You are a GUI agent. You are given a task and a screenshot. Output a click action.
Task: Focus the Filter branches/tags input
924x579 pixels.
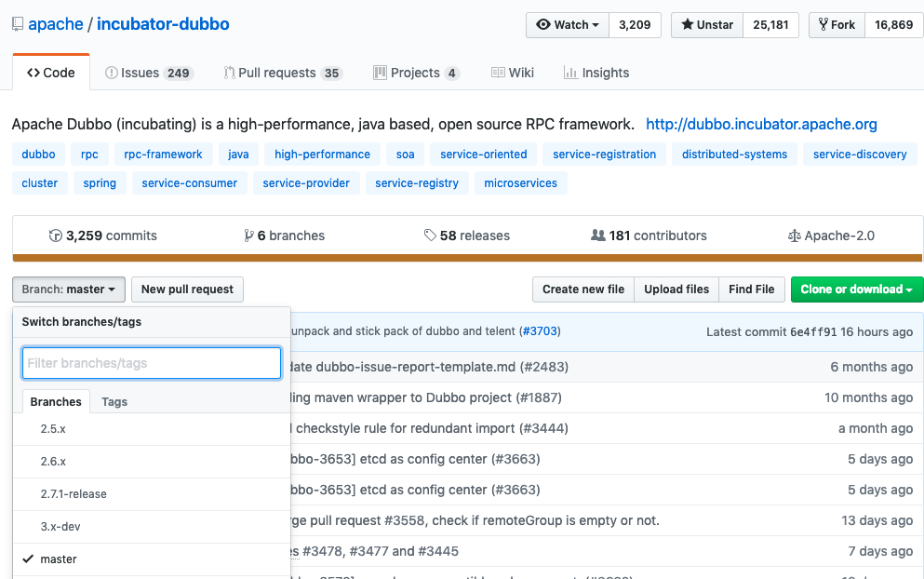[x=151, y=363]
